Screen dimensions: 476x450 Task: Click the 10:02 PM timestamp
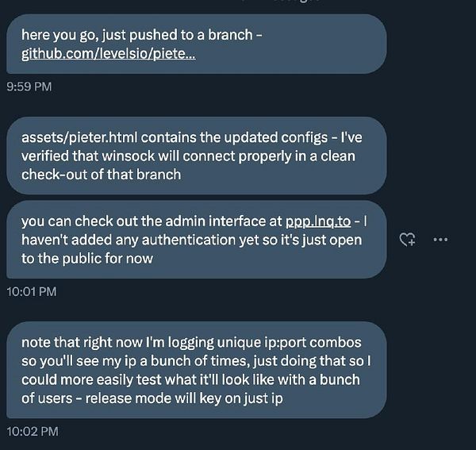pyautogui.click(x=33, y=432)
